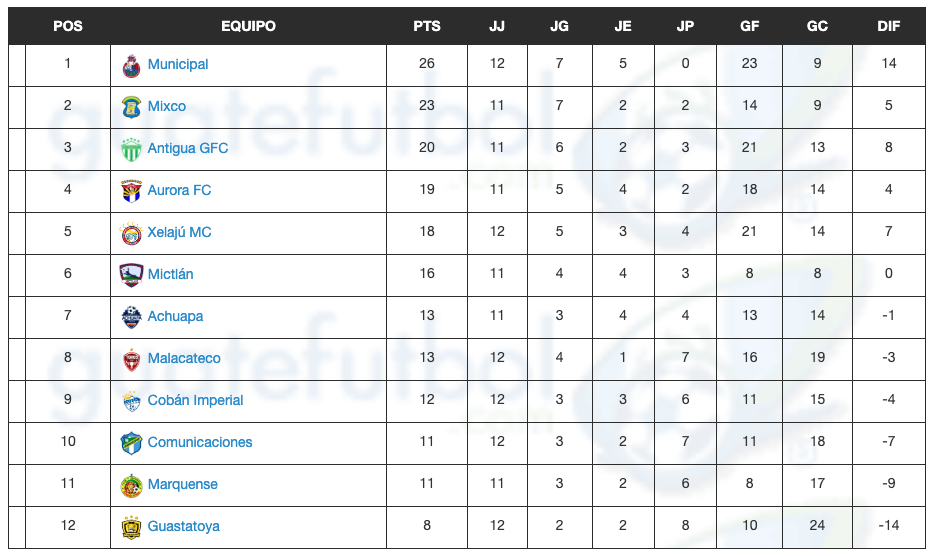Click the Marquense team crest icon
Image resolution: width=932 pixels, height=558 pixels.
tap(131, 485)
